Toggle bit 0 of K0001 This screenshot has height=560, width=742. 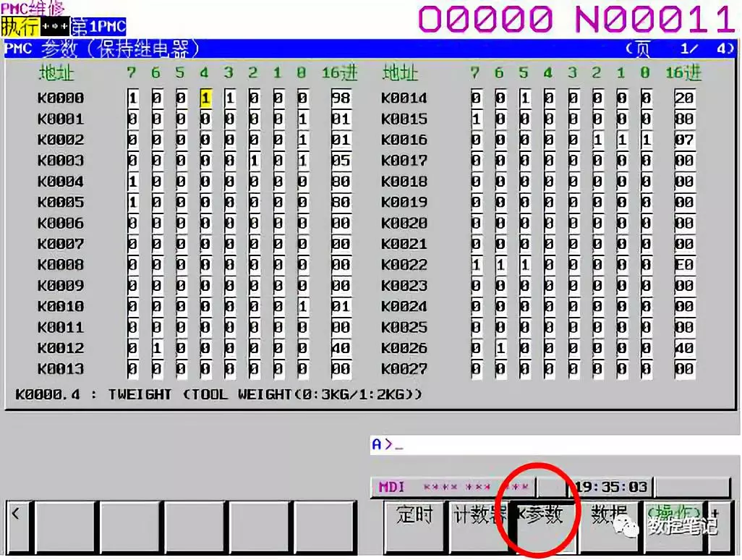coord(303,119)
